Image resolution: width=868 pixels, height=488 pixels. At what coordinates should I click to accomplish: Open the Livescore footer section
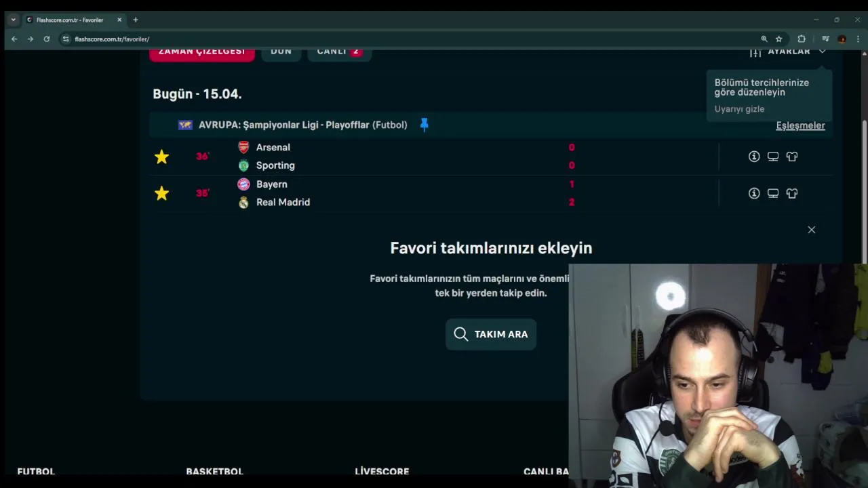[382, 471]
